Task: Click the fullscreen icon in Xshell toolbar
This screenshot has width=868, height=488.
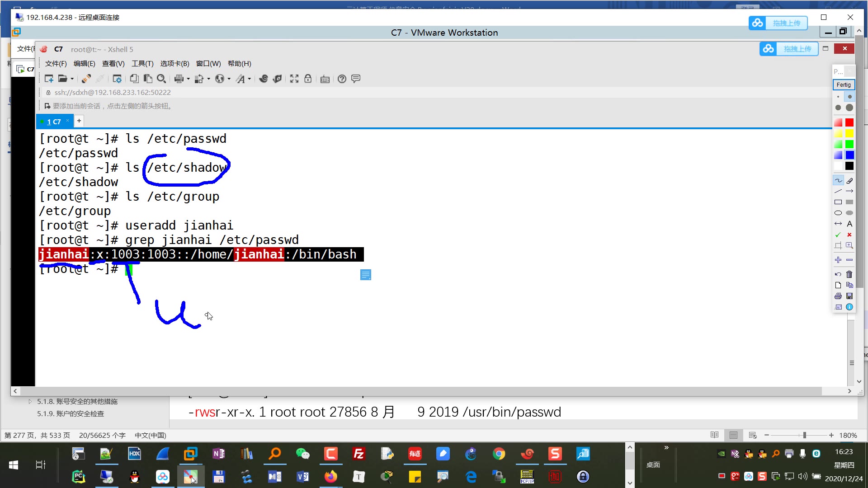Action: pyautogui.click(x=294, y=79)
